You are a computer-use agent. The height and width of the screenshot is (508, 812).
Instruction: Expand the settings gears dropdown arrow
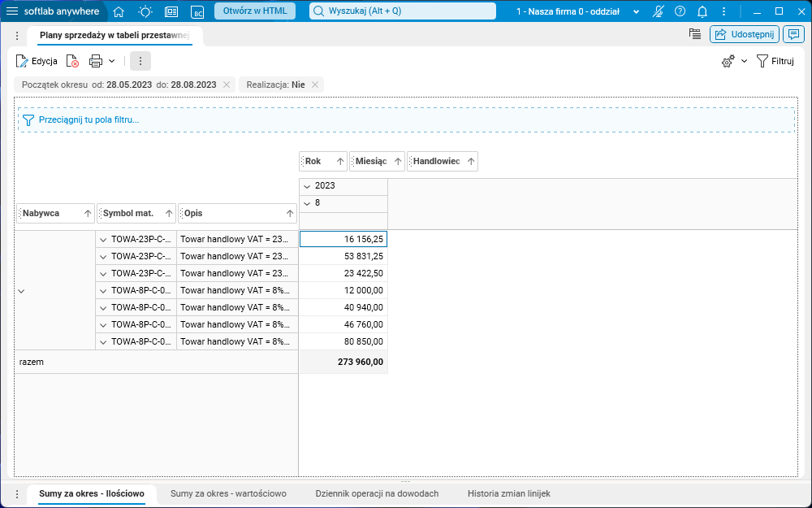click(x=744, y=61)
